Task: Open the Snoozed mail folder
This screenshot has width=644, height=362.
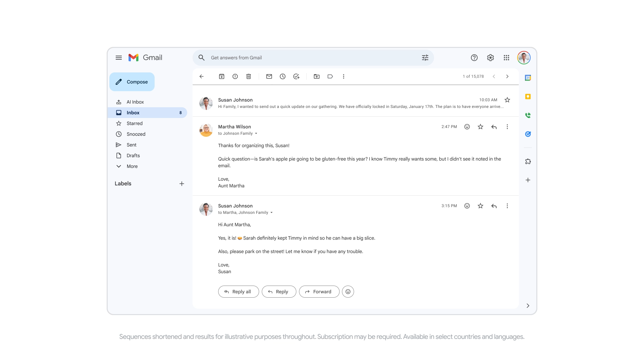Action: [136, 134]
